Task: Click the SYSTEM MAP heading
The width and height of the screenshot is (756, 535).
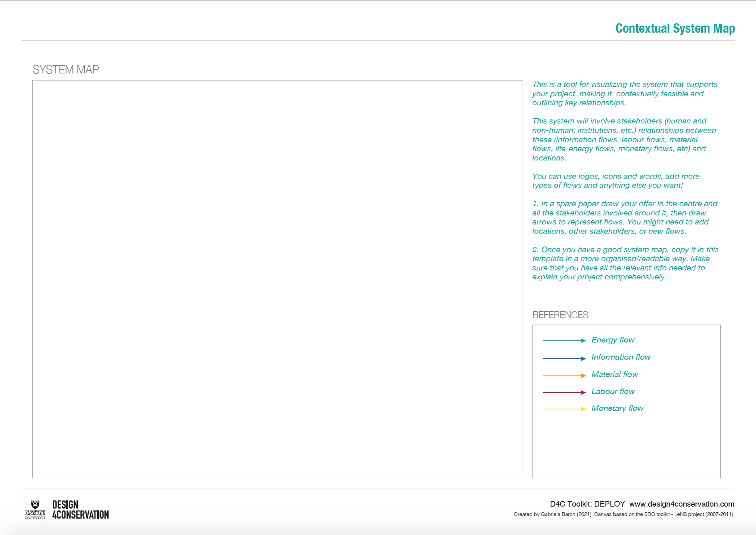Action: coord(66,69)
